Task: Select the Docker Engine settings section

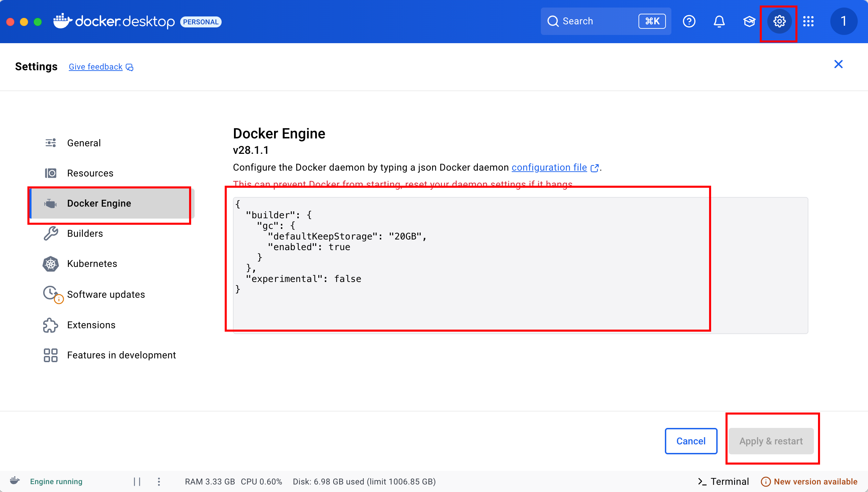Action: point(112,204)
